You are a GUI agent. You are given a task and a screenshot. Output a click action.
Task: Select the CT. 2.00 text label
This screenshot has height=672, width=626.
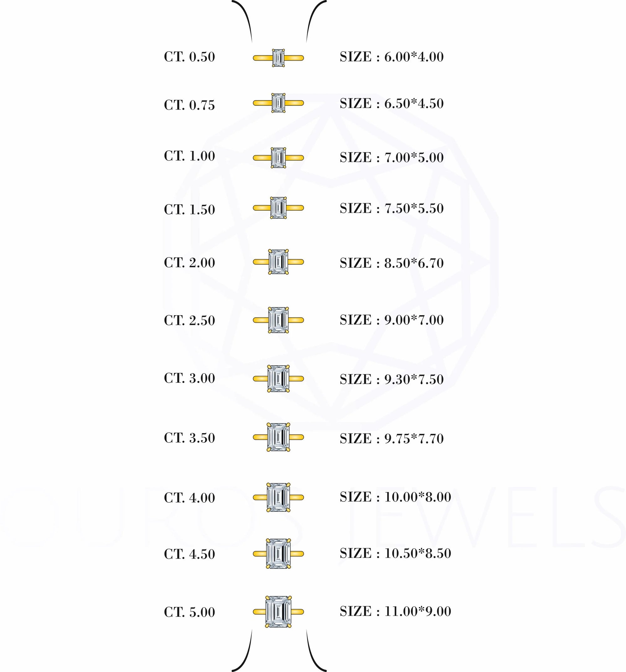189,263
